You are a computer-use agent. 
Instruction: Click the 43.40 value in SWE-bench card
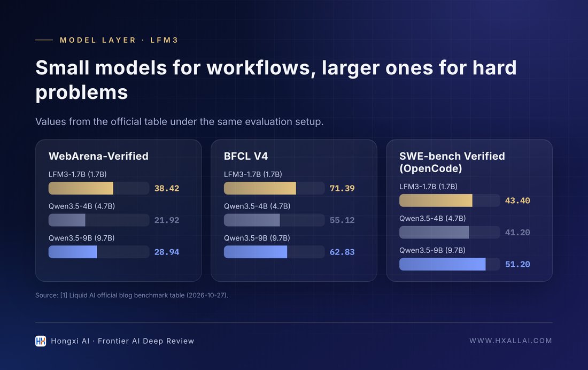point(517,201)
